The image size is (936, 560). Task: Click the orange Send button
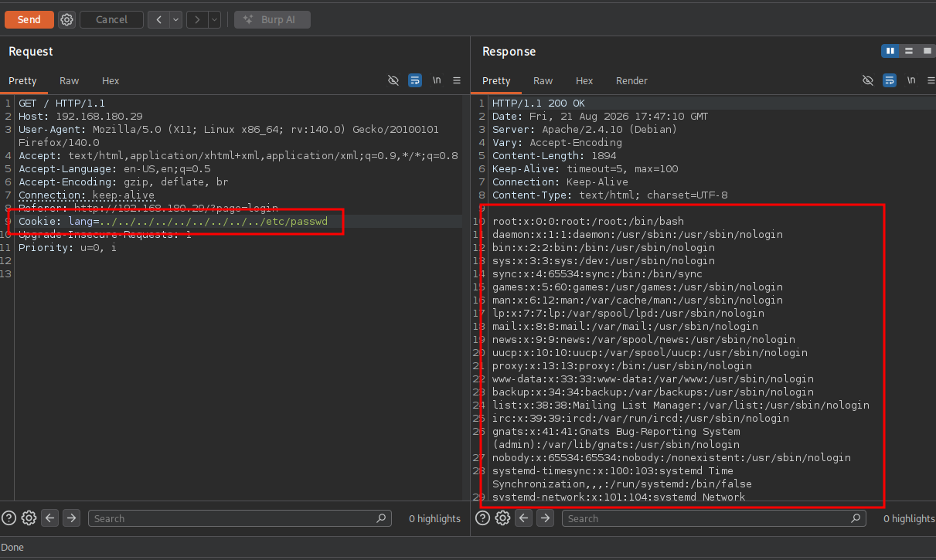coord(29,19)
